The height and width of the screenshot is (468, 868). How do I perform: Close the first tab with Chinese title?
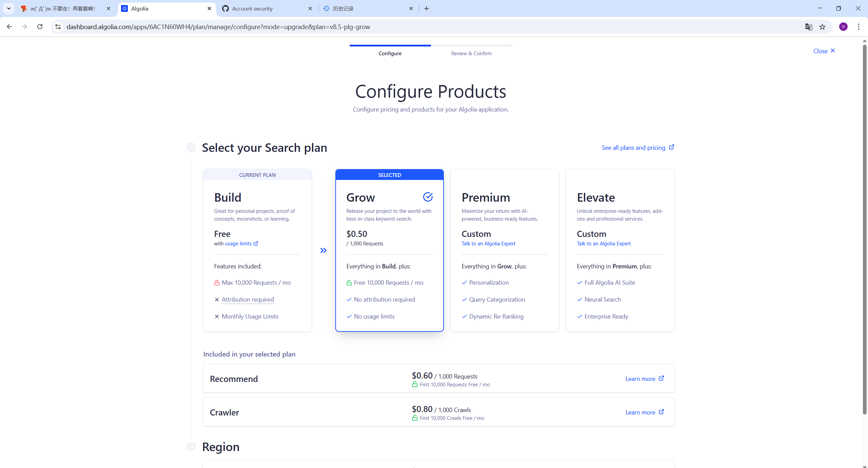(x=108, y=8)
